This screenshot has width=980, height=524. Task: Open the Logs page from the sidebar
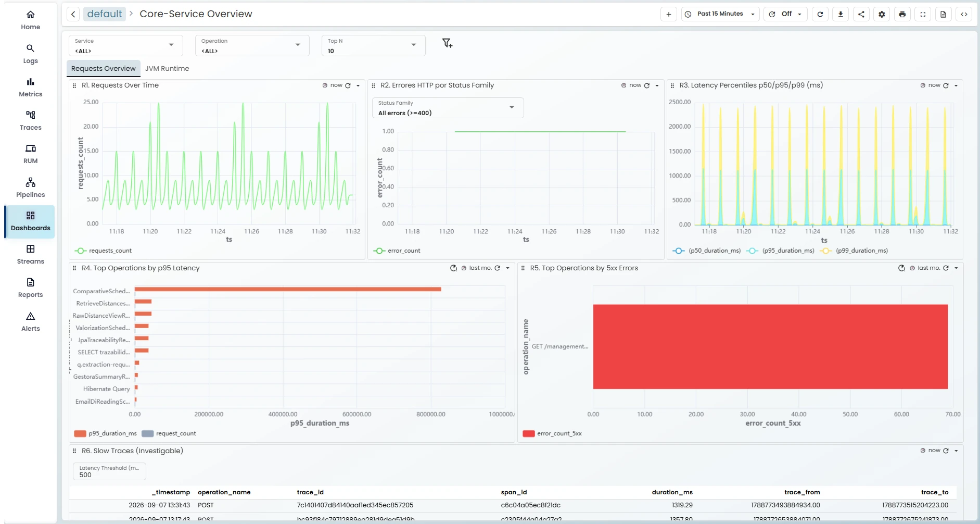coord(30,54)
